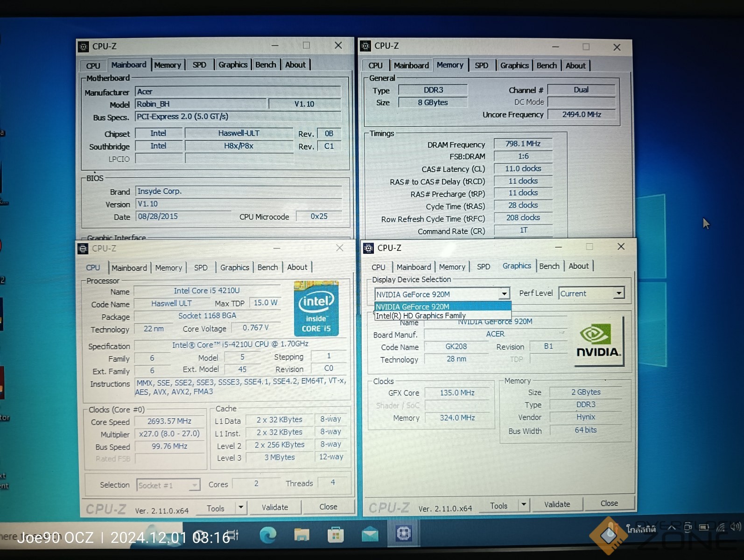Viewport: 744px width, 560px height.
Task: Open Wi-Fi network icon in system tray
Action: coord(721,528)
